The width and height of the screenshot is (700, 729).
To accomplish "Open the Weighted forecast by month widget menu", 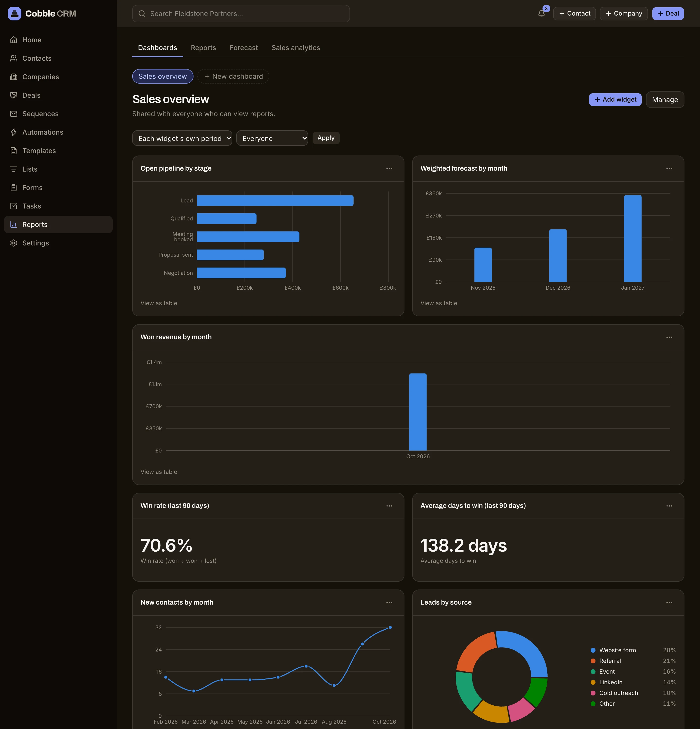I will coord(669,168).
